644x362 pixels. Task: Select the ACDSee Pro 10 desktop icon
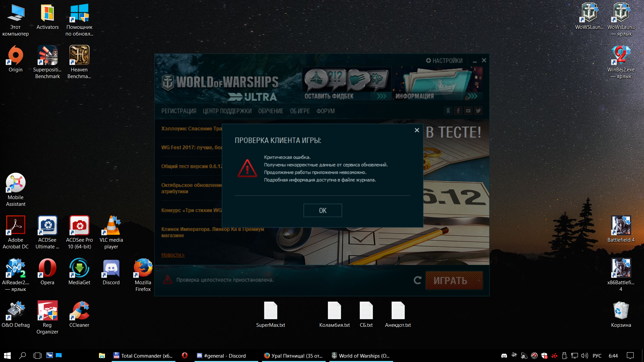[x=79, y=233]
